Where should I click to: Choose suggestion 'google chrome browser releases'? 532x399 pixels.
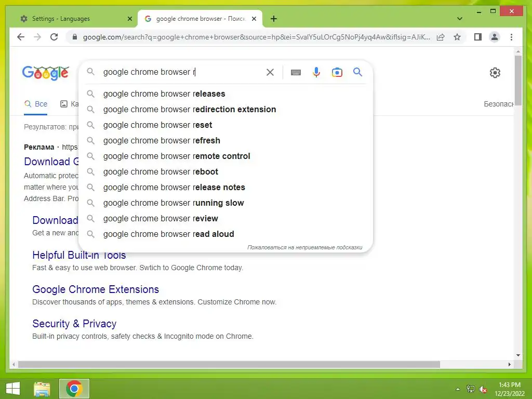(x=225, y=94)
